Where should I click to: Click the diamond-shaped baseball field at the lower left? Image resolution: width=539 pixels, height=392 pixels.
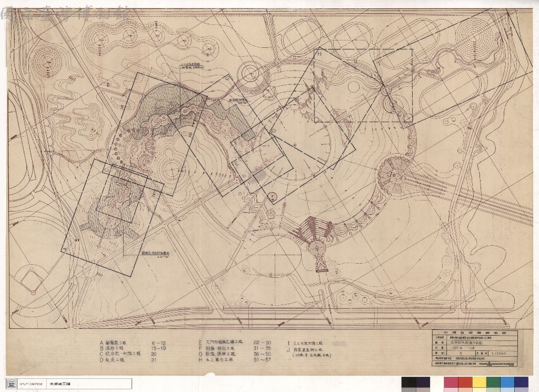(31, 280)
